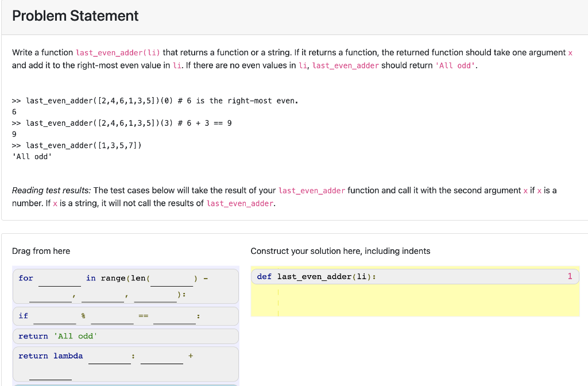Click the example call ending in '(3) # 6 + 3 == 9'

coord(122,123)
